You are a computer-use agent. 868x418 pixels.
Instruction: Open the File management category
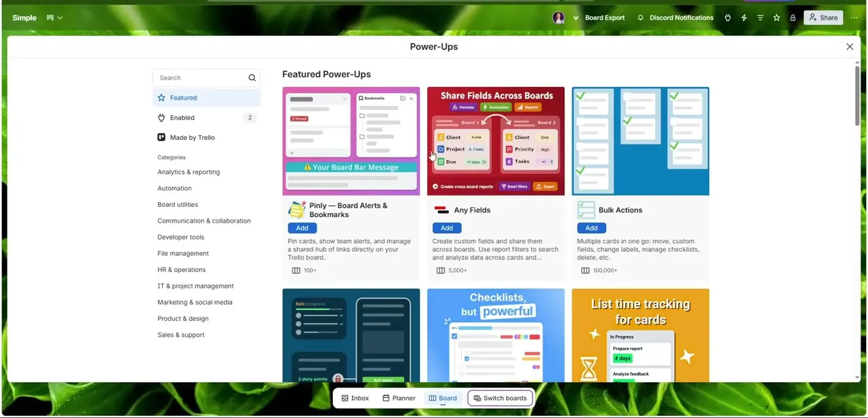pos(183,253)
